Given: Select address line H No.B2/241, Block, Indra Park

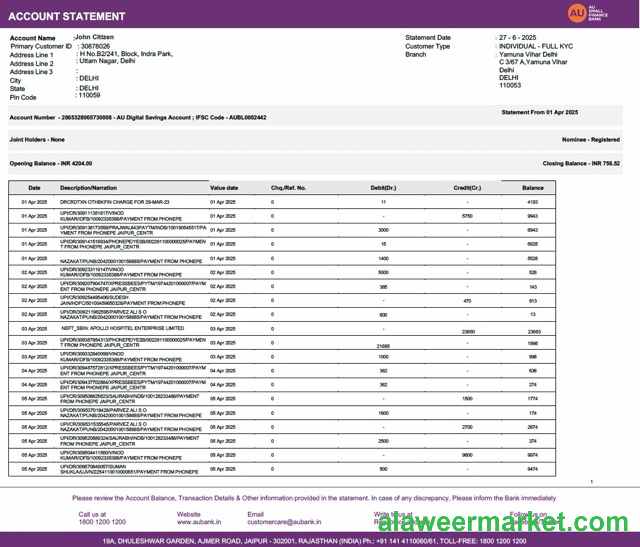Looking at the screenshot, I should click(x=127, y=54).
